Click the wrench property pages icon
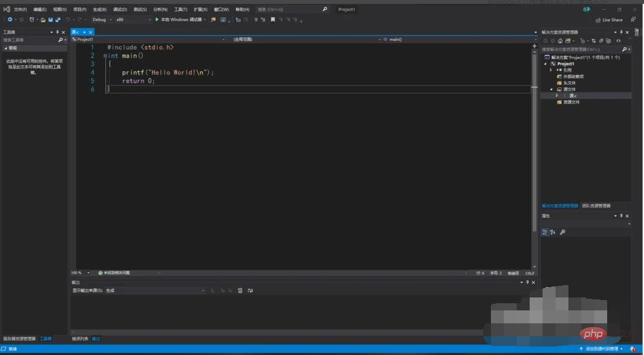 click(x=562, y=232)
